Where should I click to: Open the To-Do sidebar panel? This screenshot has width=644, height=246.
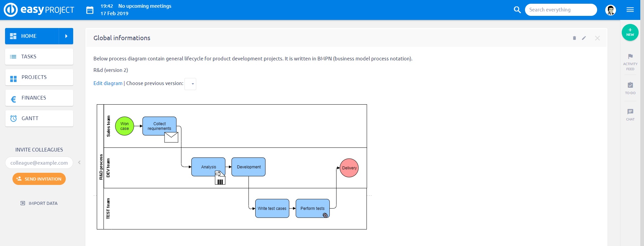(630, 88)
